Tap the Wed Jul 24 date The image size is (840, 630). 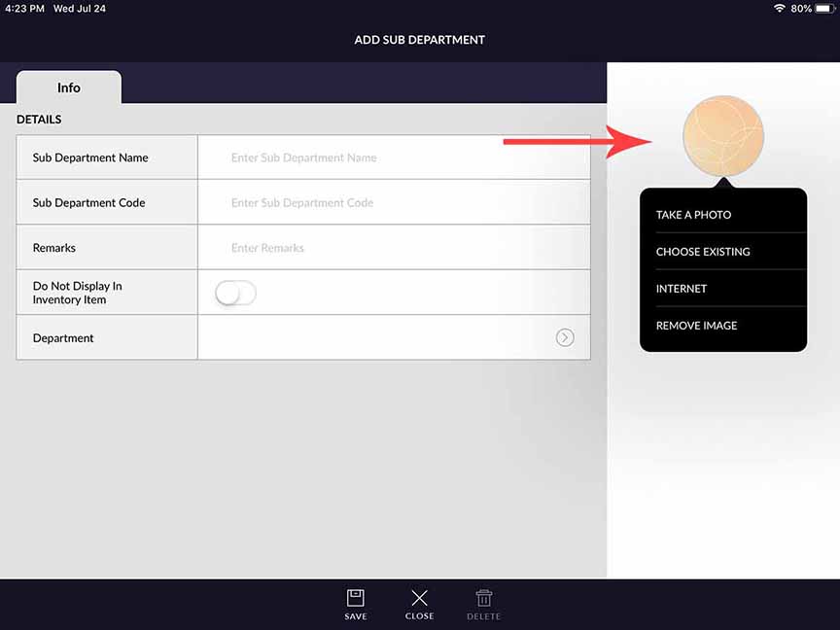(79, 9)
